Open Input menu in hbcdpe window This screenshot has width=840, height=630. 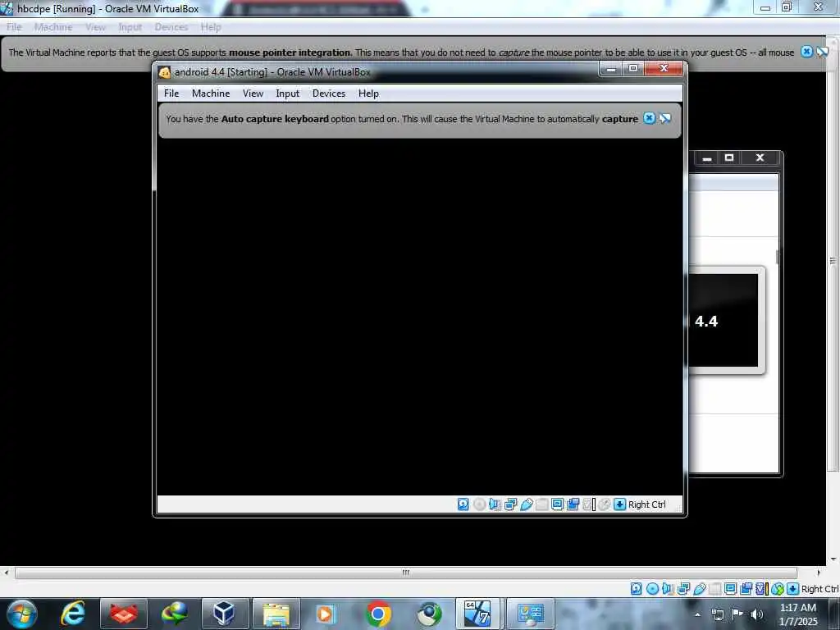pyautogui.click(x=130, y=27)
